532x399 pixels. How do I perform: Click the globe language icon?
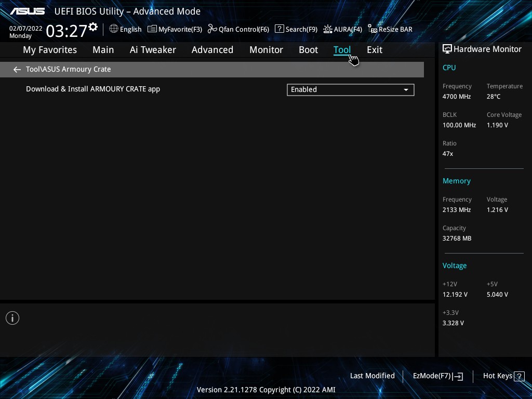[x=114, y=29]
